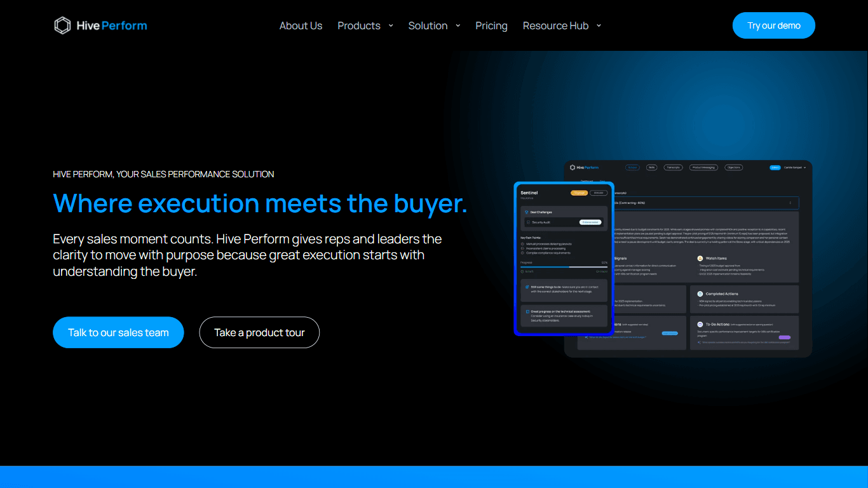Open the About Us page
Viewport: 868px width, 488px height.
pos(301,25)
